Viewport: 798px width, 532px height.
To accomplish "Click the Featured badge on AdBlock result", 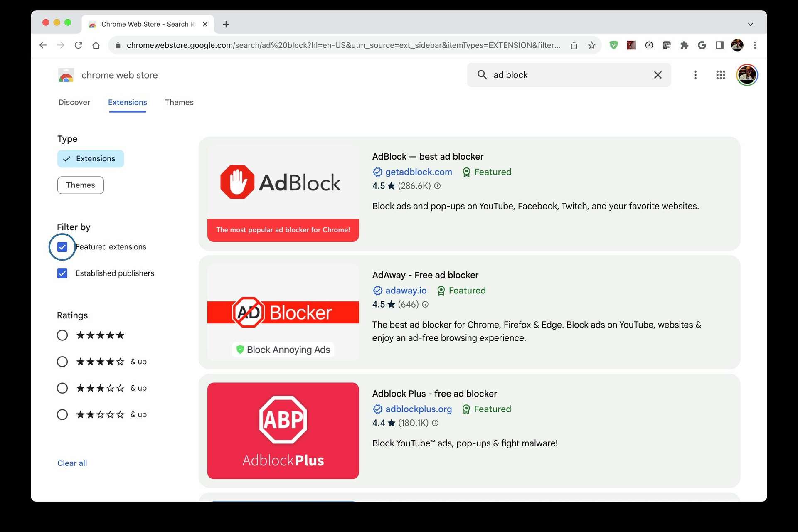I will 487,172.
